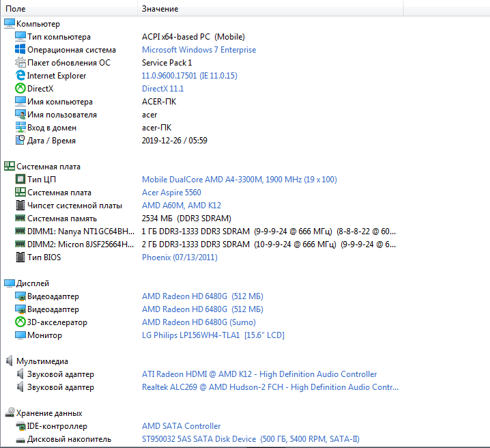Select the value ACPI x64-based PC (Mobile)
This screenshot has width=490, height=448.
click(193, 37)
